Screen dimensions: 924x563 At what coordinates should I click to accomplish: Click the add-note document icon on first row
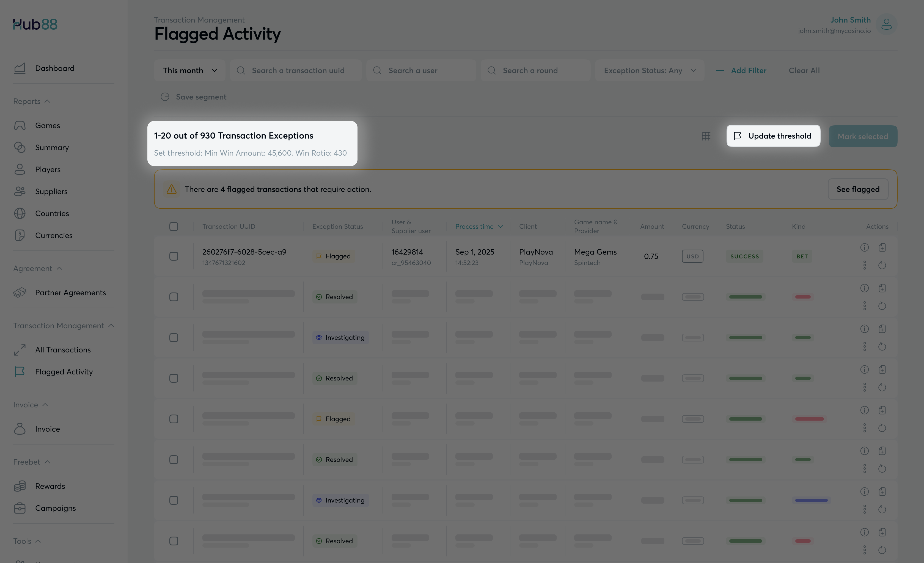point(882,247)
